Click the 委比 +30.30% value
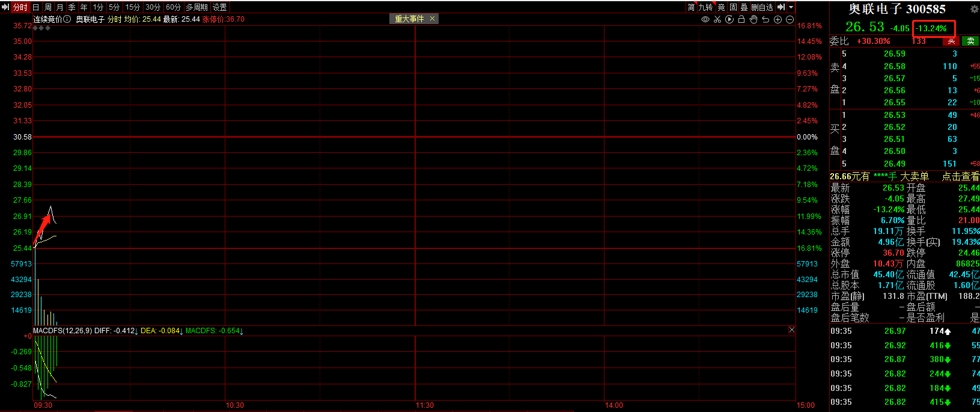The image size is (980, 412). 874,41
